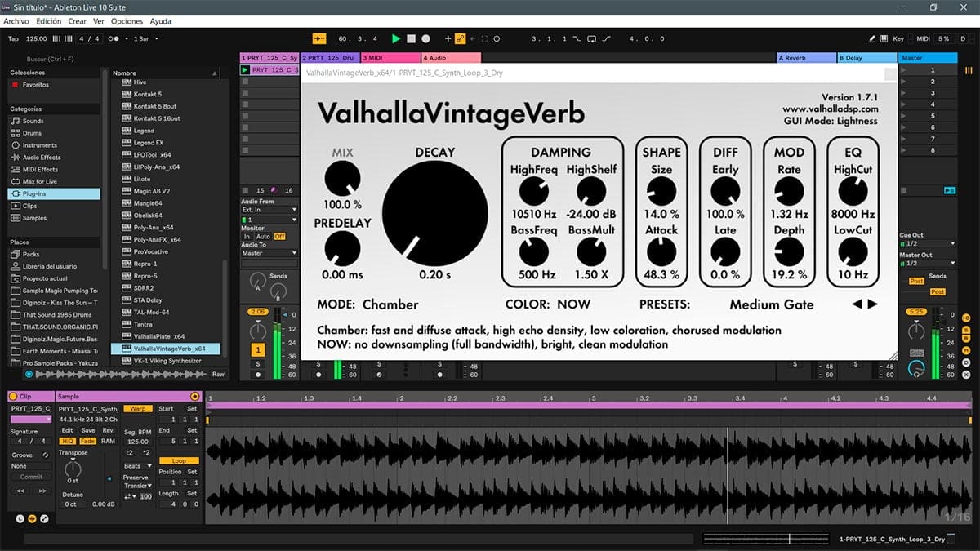Viewport: 980px width, 551px height.
Task: Launch the PRYT_125_C clip in track 1
Action: click(x=245, y=70)
